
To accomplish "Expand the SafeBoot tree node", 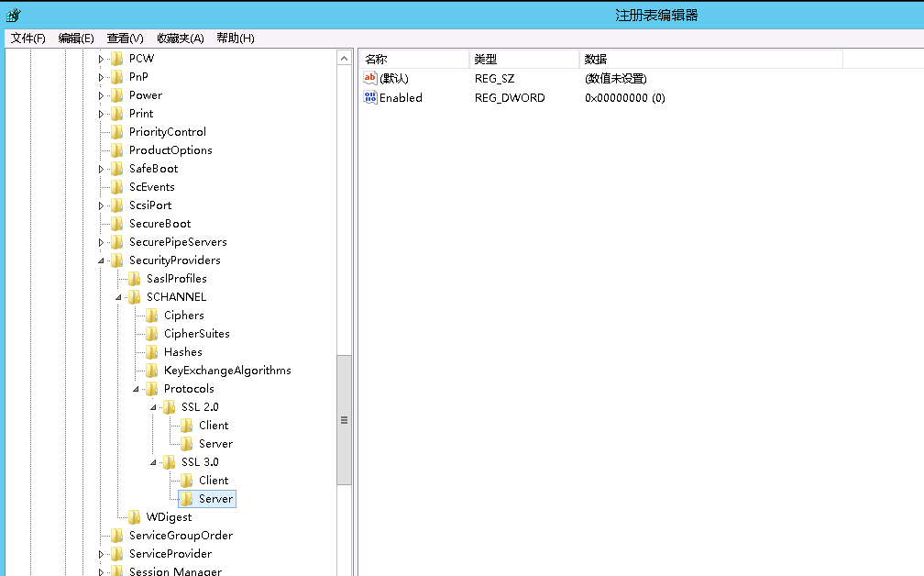I will (102, 169).
